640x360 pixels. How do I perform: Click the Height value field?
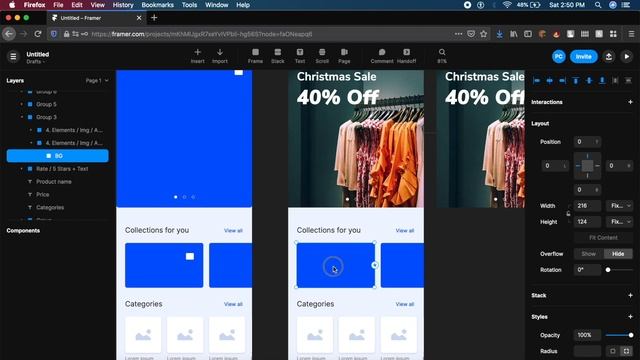click(x=587, y=222)
